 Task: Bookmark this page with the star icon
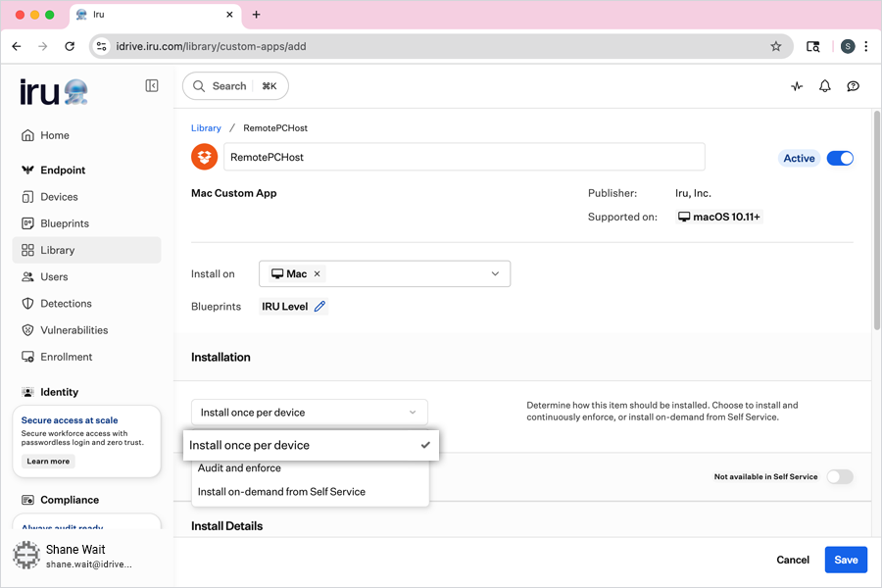point(776,46)
